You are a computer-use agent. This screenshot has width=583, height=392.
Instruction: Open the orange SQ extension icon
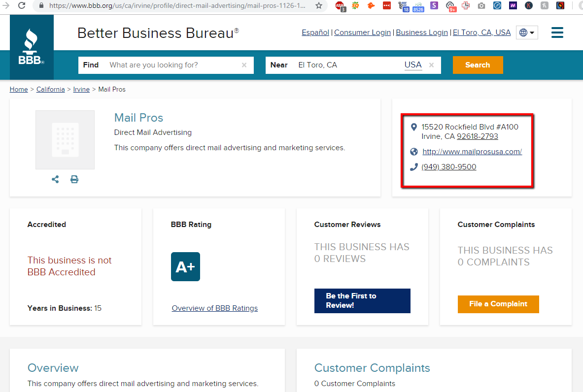355,5
